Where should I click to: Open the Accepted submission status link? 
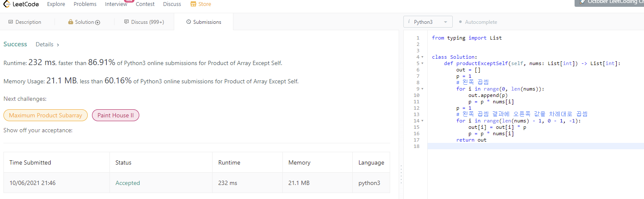[x=128, y=183]
